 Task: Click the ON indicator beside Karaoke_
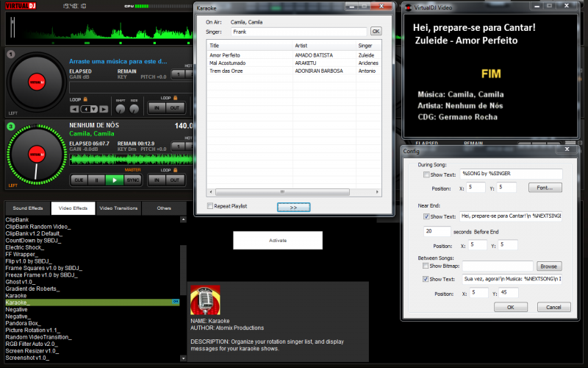tap(176, 302)
